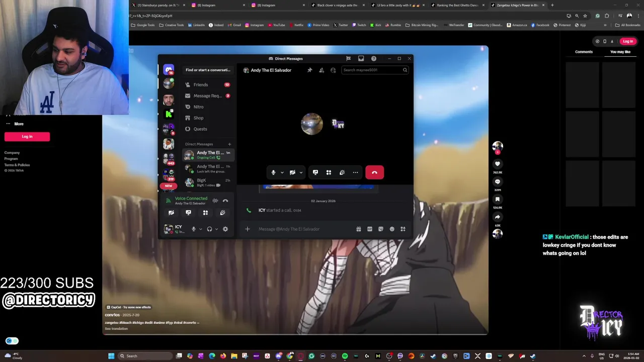Add friends to DM icon
This screenshot has height=362, width=644.
point(321,70)
